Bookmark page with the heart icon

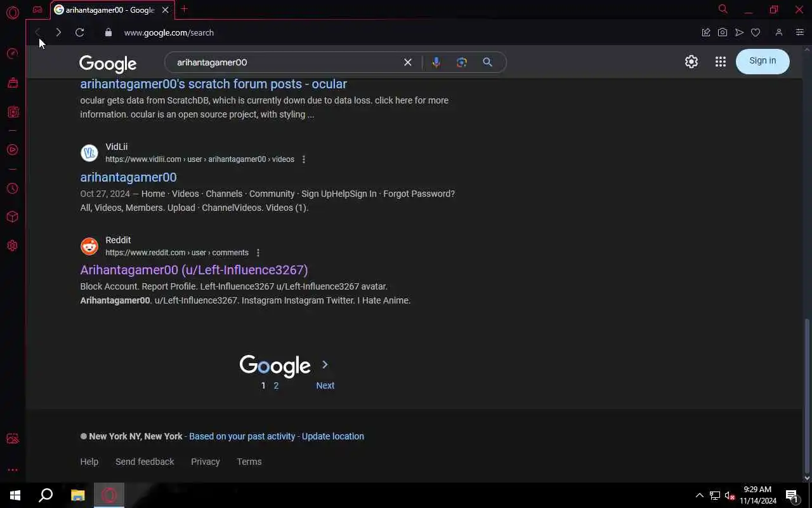pos(756,32)
